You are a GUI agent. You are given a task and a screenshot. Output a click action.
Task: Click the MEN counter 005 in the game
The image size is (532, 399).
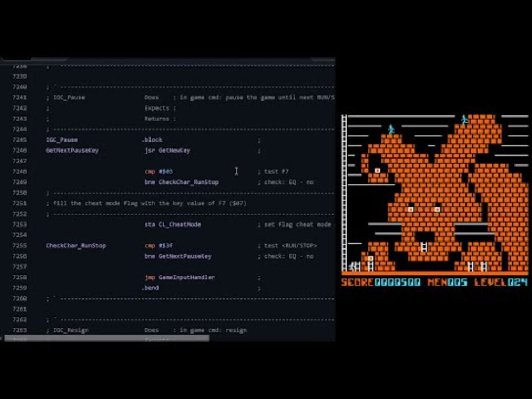click(x=458, y=282)
